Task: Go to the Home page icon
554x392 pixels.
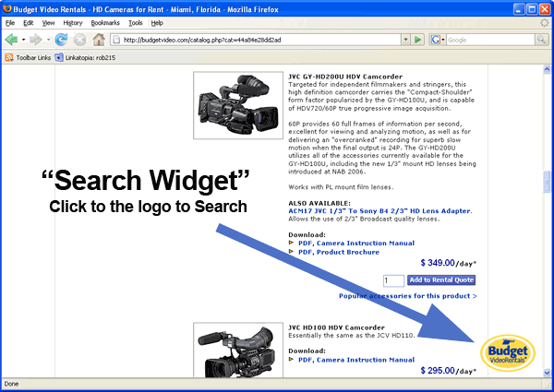Action: point(99,40)
